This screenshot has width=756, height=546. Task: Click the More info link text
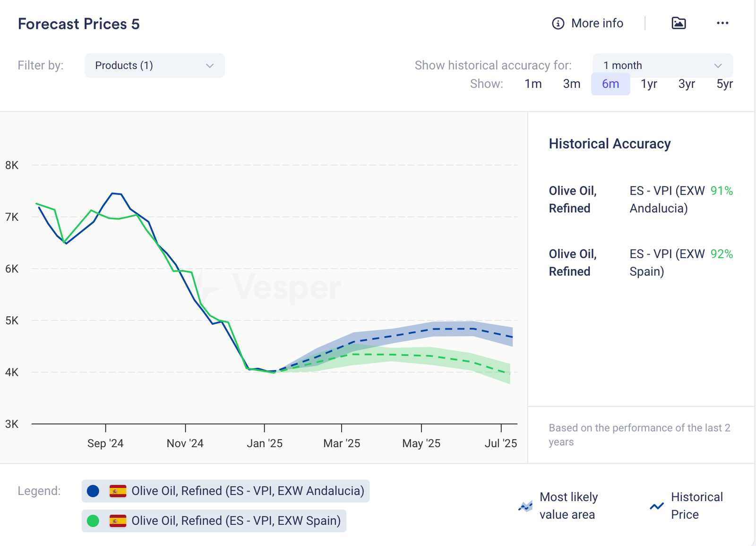pyautogui.click(x=597, y=23)
